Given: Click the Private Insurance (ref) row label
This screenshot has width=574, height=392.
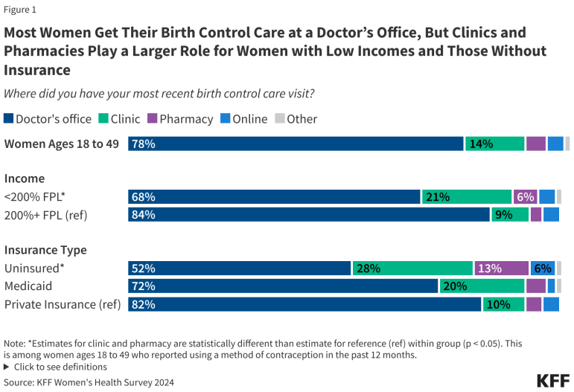Looking at the screenshot, I should pos(63,304).
